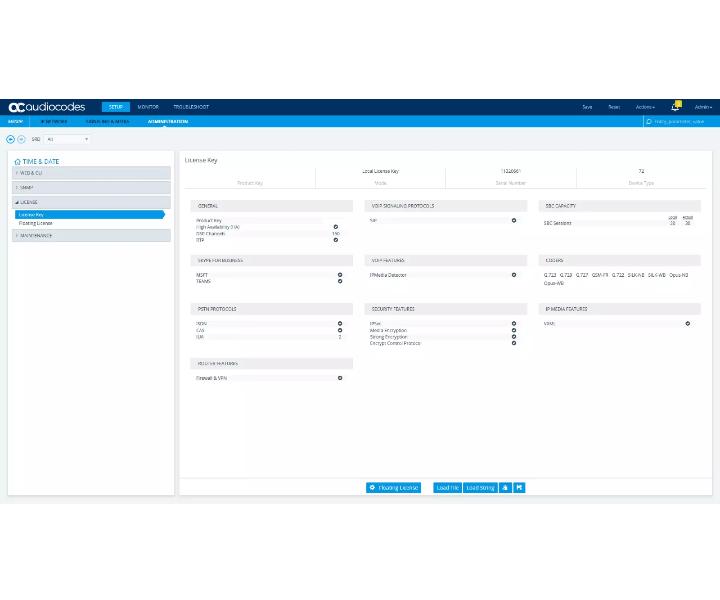Click the GENERAL section header
Screen dimensions: 720x600
click(x=272, y=206)
